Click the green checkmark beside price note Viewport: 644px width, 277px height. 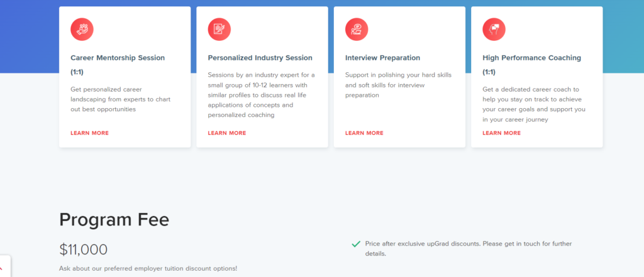356,244
